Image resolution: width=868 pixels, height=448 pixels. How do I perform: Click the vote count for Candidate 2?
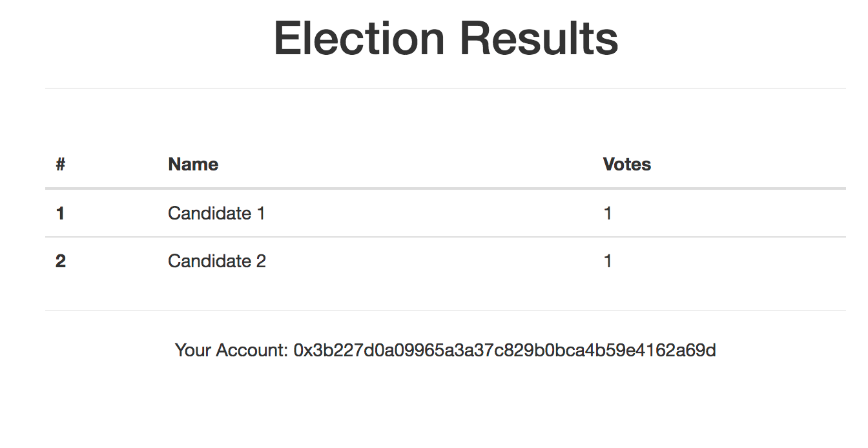coord(608,261)
